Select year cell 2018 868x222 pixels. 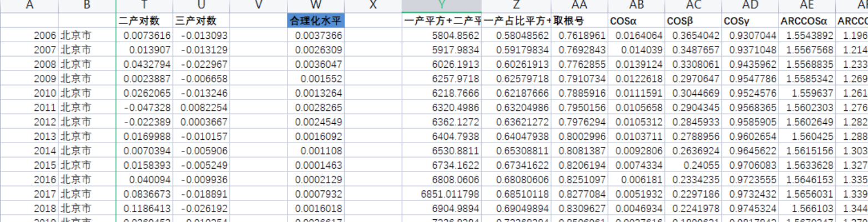point(29,209)
